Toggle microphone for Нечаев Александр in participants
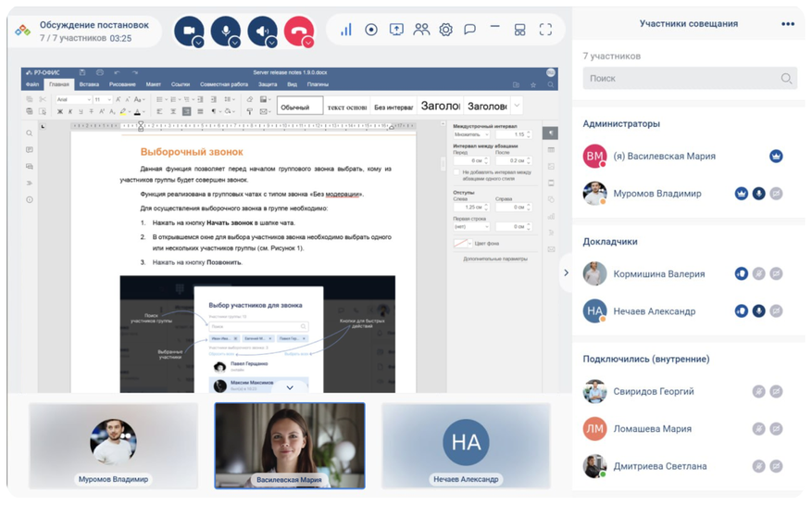 click(x=758, y=311)
